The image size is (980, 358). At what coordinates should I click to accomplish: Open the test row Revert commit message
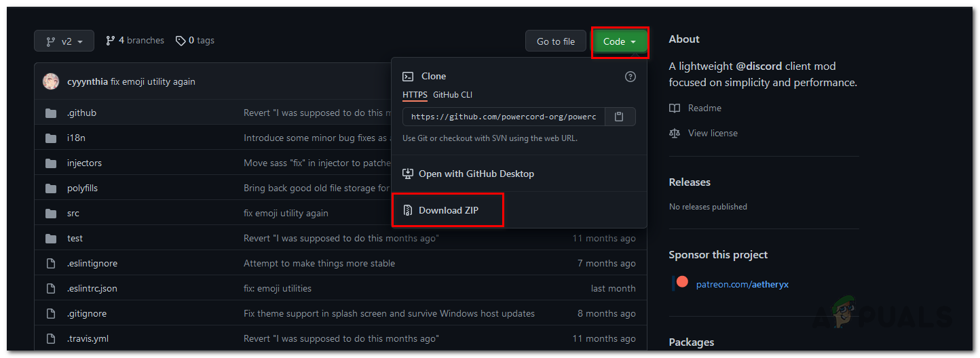[341, 238]
